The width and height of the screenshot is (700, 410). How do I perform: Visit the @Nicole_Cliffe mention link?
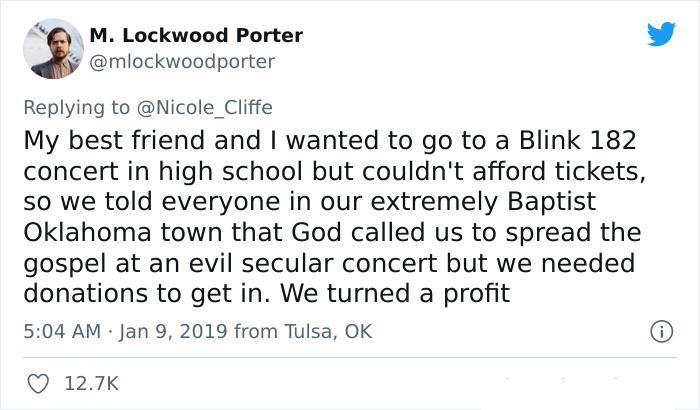(x=204, y=108)
